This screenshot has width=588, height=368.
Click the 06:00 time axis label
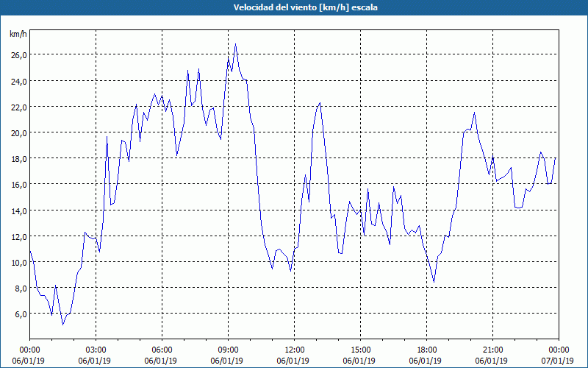(x=162, y=350)
